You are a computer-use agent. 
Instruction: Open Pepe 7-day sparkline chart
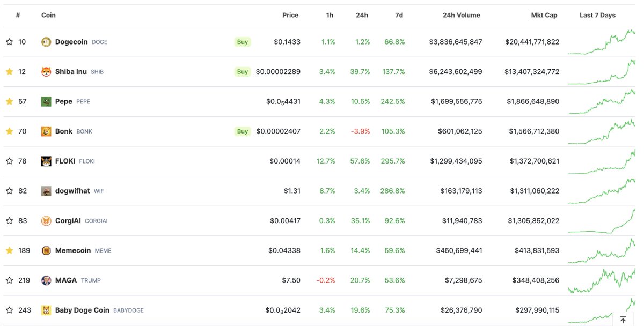(602, 101)
